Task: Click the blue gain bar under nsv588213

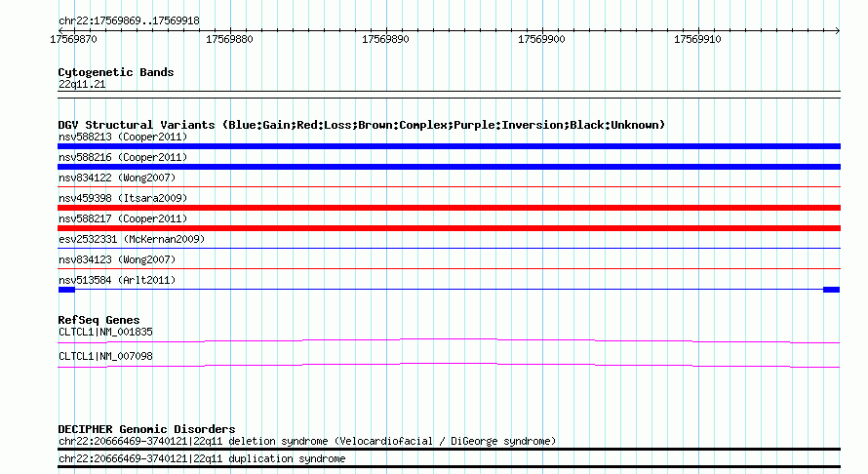Action: 449,146
